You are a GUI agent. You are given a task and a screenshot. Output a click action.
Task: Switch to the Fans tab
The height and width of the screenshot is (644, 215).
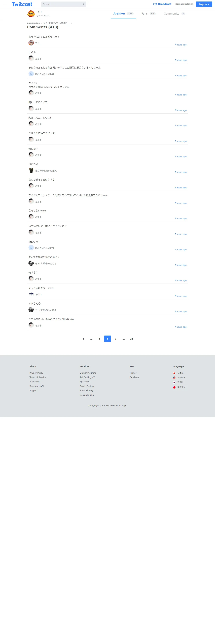tap(148, 14)
